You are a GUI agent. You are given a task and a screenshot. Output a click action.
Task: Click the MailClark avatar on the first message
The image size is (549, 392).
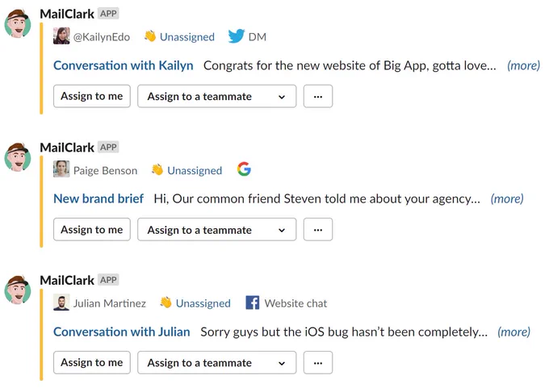18,23
